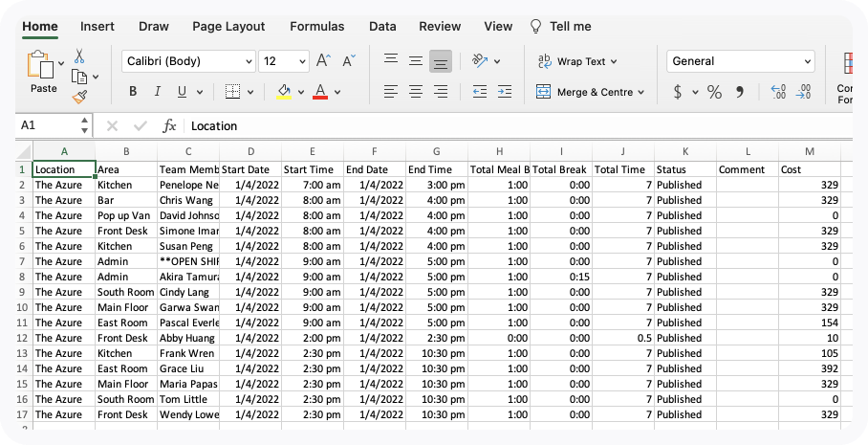Click the Center horizontal alignment icon

point(416,92)
